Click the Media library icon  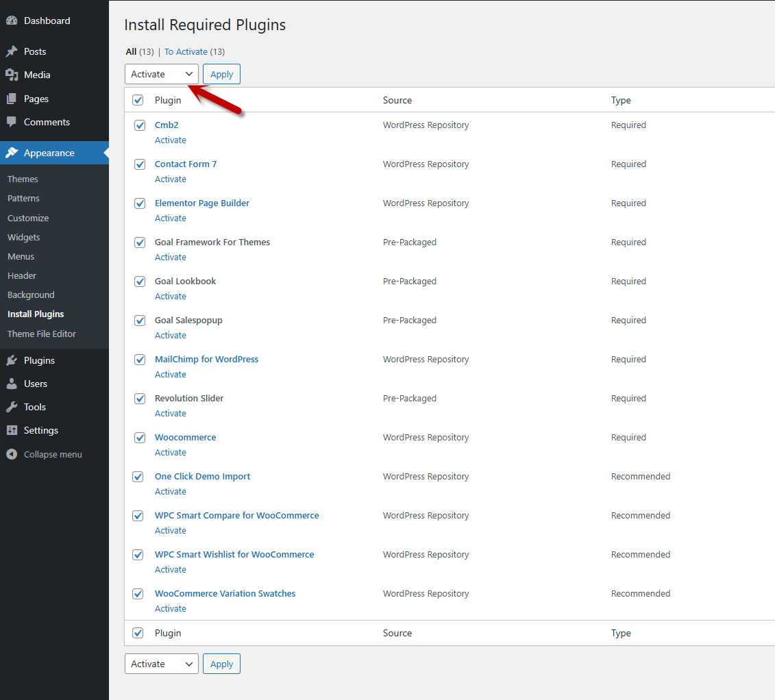click(12, 75)
